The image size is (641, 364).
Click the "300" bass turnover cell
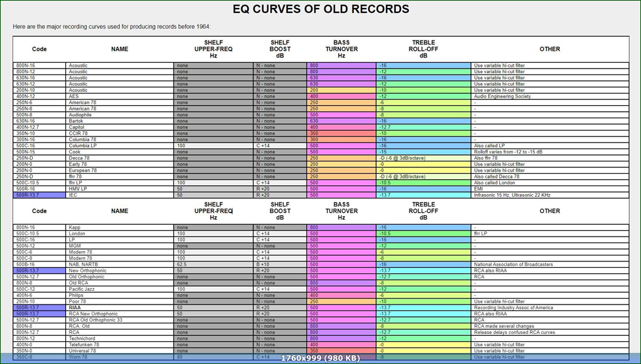(341, 139)
